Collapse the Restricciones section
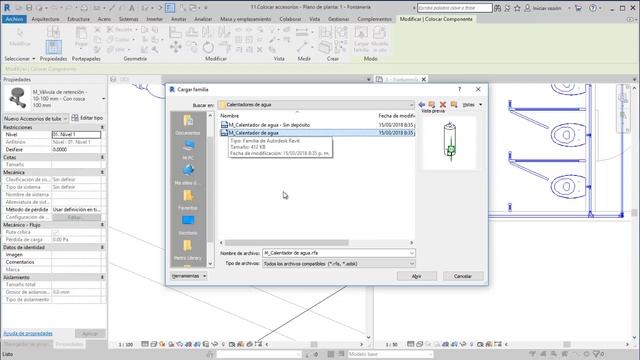The height and width of the screenshot is (360, 640). pyautogui.click(x=102, y=127)
